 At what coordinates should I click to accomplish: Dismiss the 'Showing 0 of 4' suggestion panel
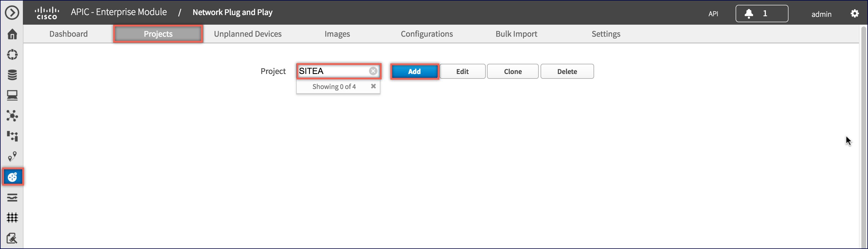point(373,86)
